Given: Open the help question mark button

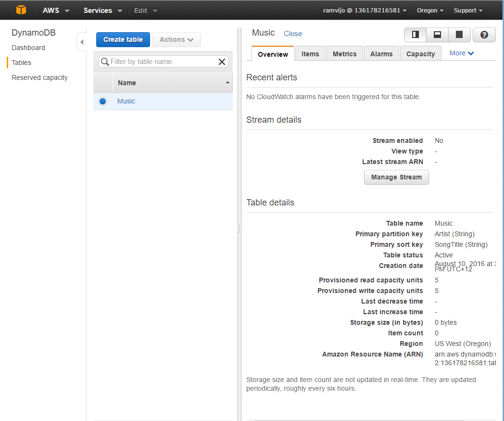Looking at the screenshot, I should click(x=484, y=35).
